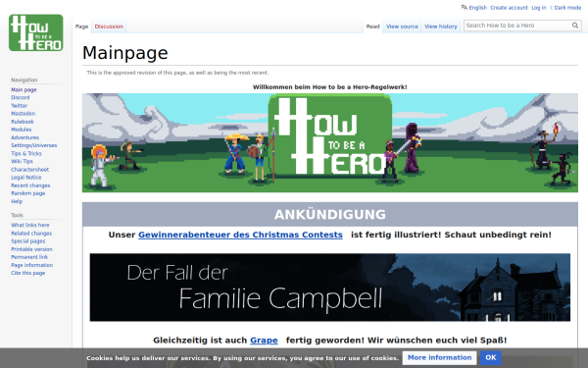Click Permanent link
This screenshot has width=588, height=368.
pos(29,257)
